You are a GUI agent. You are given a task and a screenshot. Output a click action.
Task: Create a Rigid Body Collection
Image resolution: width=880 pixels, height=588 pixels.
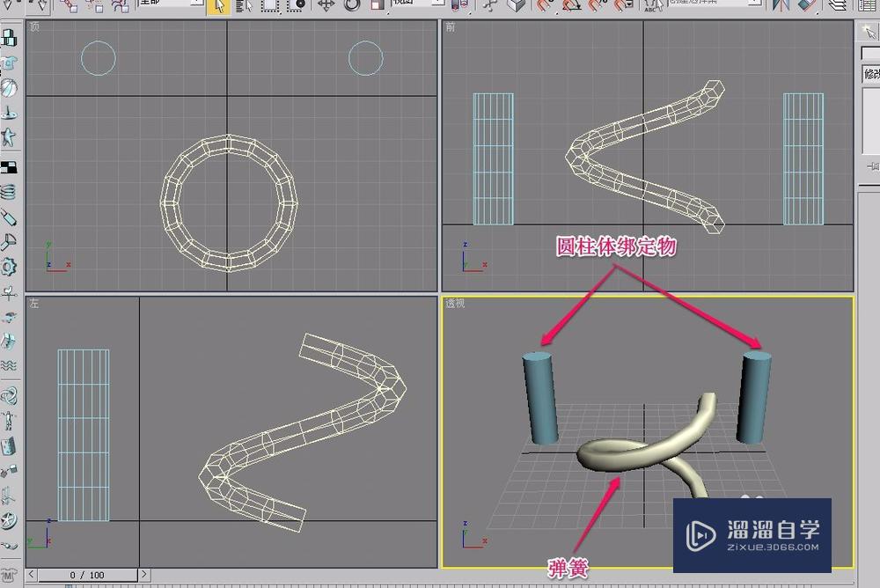click(9, 38)
